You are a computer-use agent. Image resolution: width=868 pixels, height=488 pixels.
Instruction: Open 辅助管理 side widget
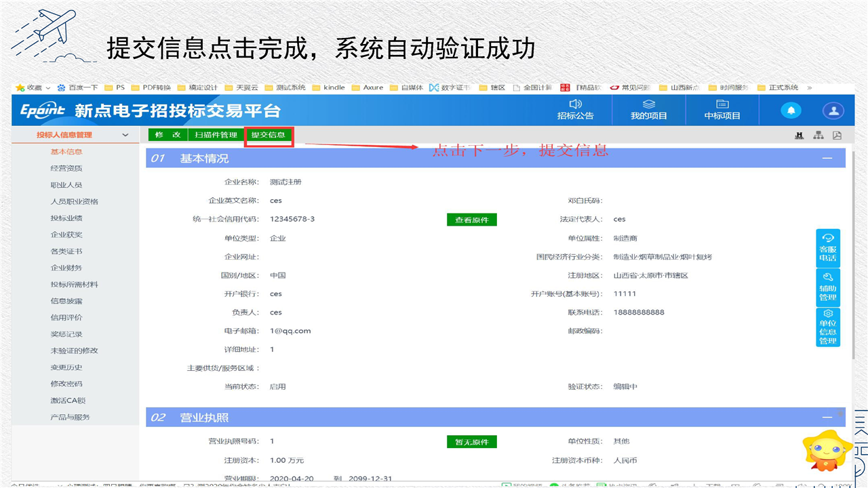pyautogui.click(x=827, y=287)
